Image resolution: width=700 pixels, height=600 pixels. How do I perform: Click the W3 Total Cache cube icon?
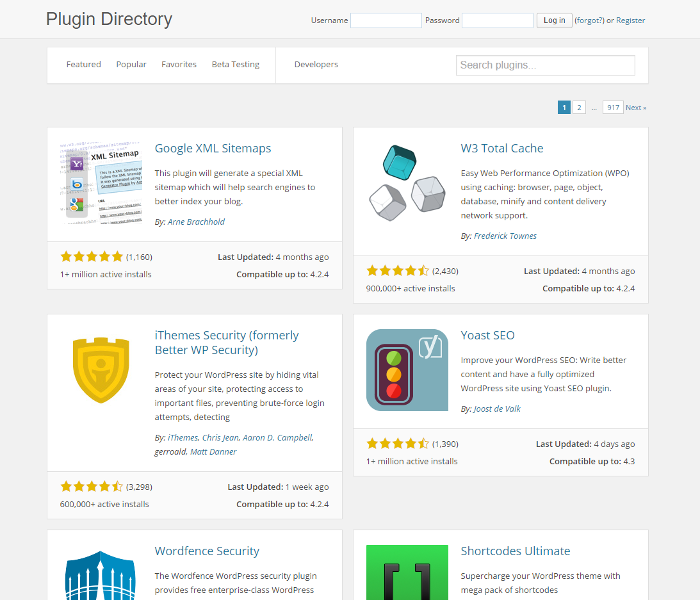point(407,183)
